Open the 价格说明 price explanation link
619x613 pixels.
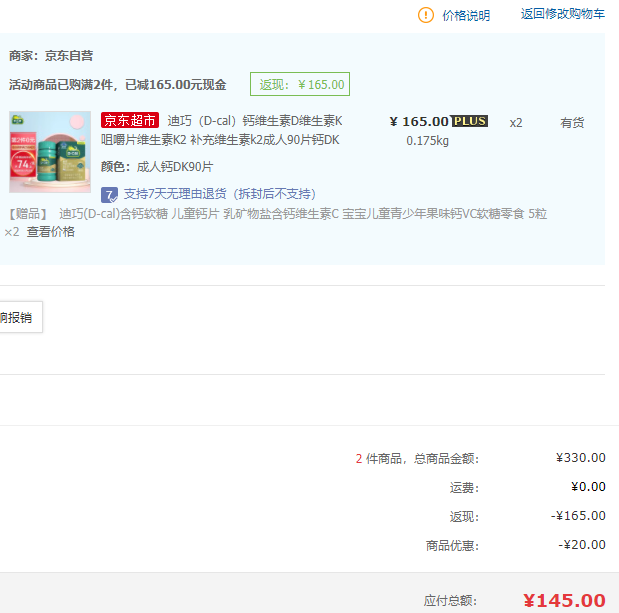click(x=466, y=16)
